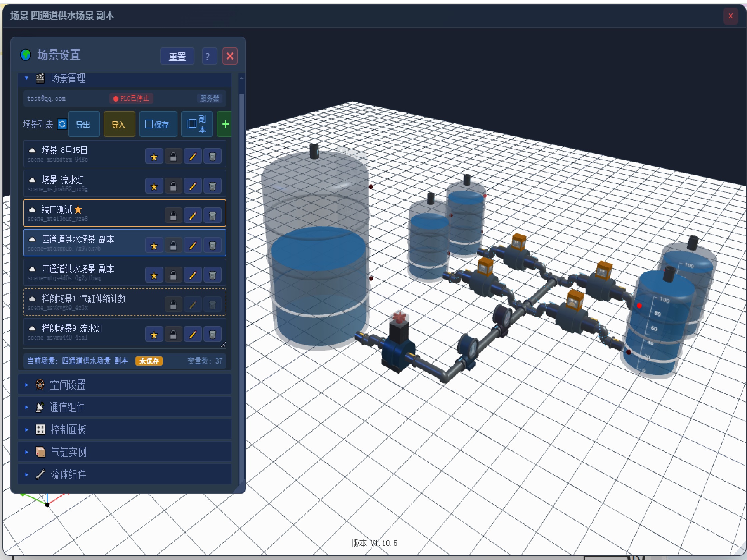This screenshot has width=747, height=560.
Task: Toggle lock on highlighted 四通道供水场景 副本 row
Action: (173, 246)
